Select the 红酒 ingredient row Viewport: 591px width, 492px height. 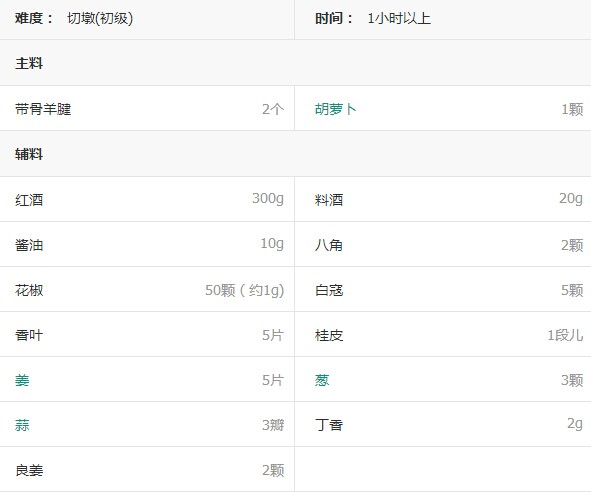coord(147,199)
